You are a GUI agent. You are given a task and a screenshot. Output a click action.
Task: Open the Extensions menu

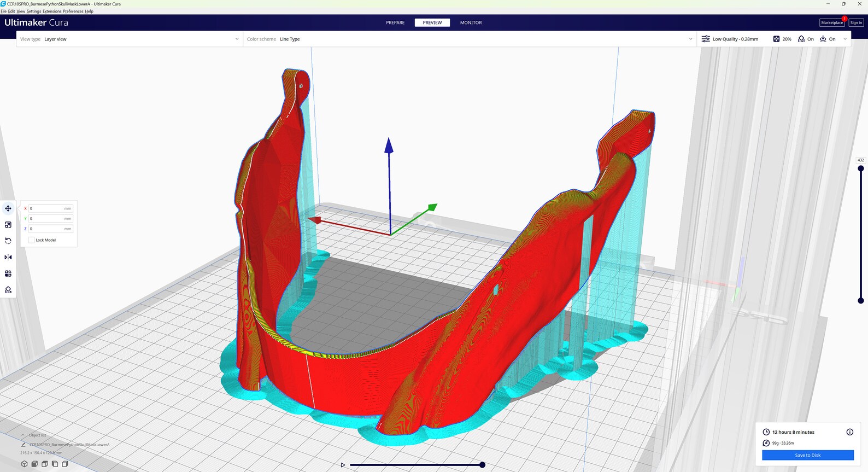pos(52,11)
